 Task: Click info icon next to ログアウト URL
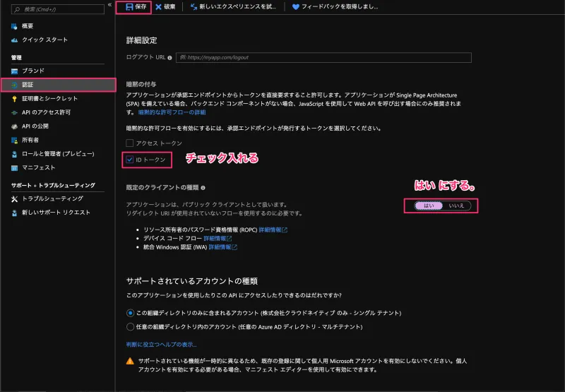(169, 58)
